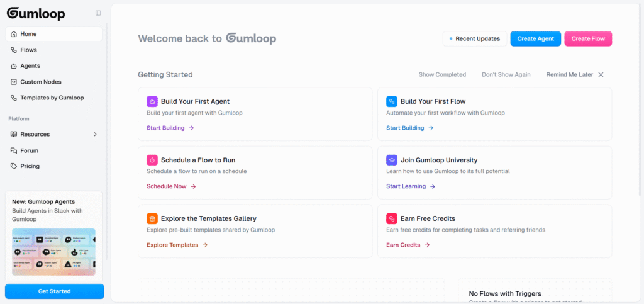
Task: Click the Pricing tag icon
Action: (14, 166)
